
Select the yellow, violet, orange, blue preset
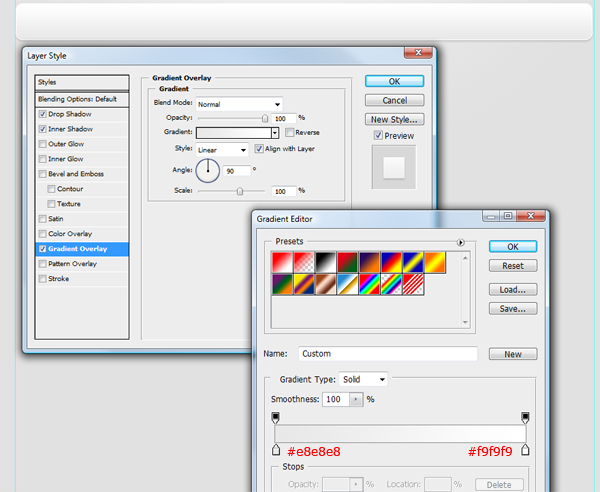(x=304, y=284)
